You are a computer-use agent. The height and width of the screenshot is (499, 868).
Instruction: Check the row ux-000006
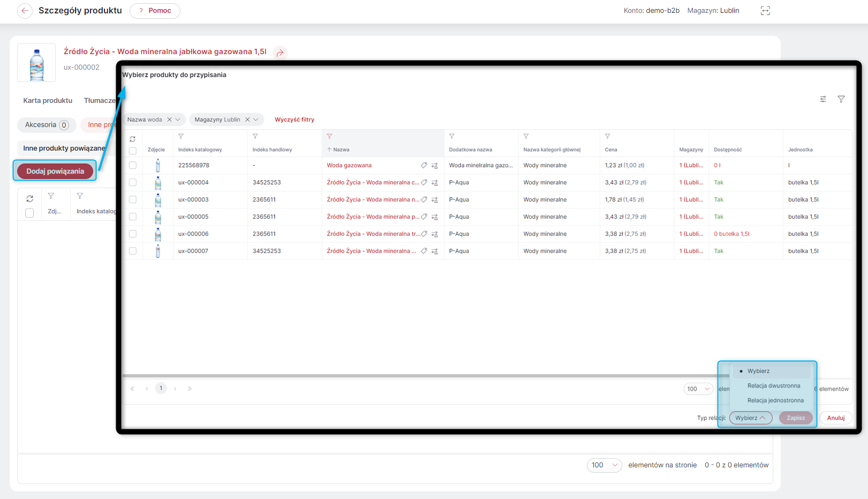tap(133, 234)
